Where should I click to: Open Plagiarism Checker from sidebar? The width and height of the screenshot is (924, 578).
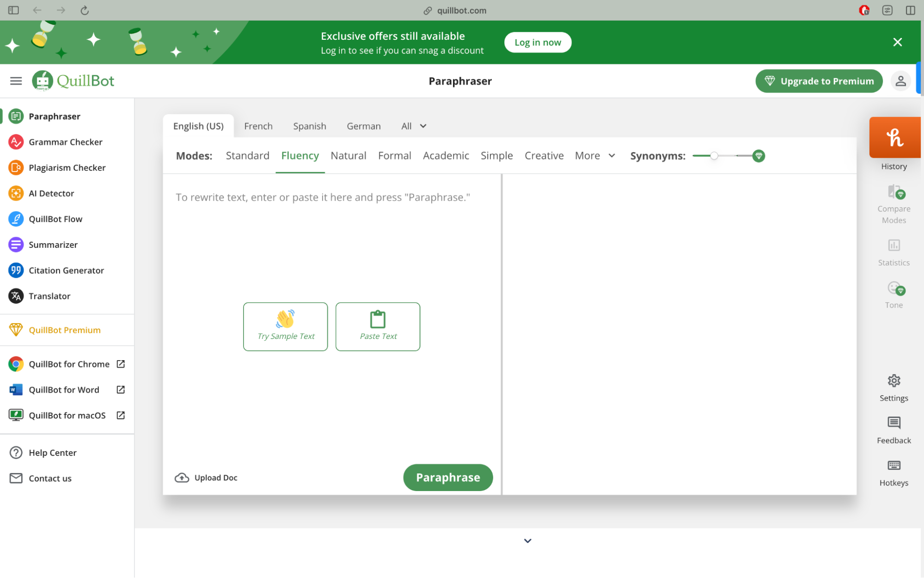[57, 167]
